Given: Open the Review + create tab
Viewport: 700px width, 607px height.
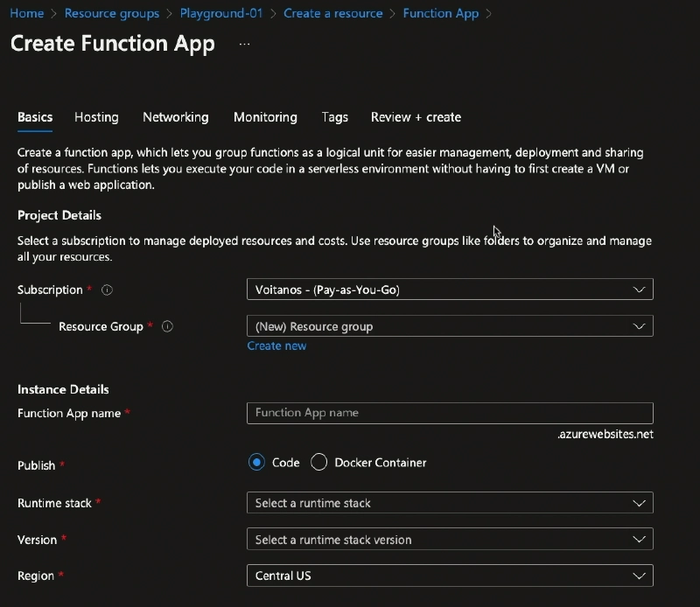Looking at the screenshot, I should click(x=416, y=117).
